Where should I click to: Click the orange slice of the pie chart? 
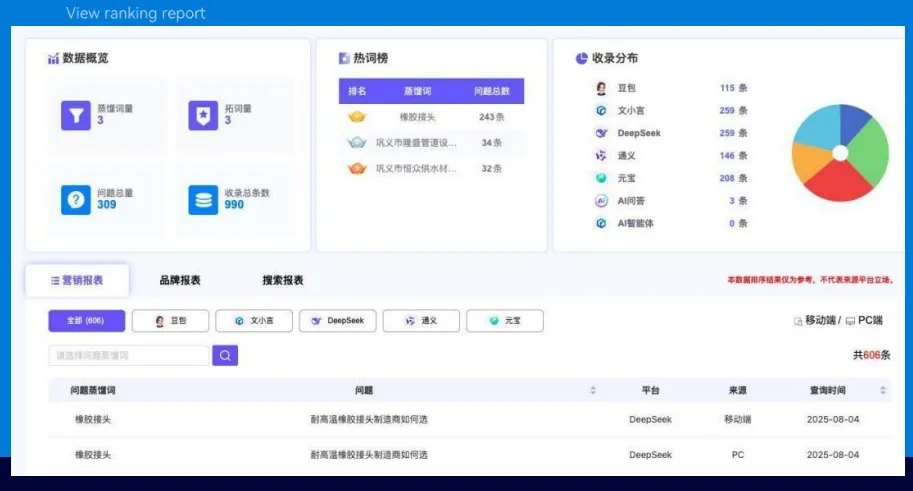tap(809, 163)
